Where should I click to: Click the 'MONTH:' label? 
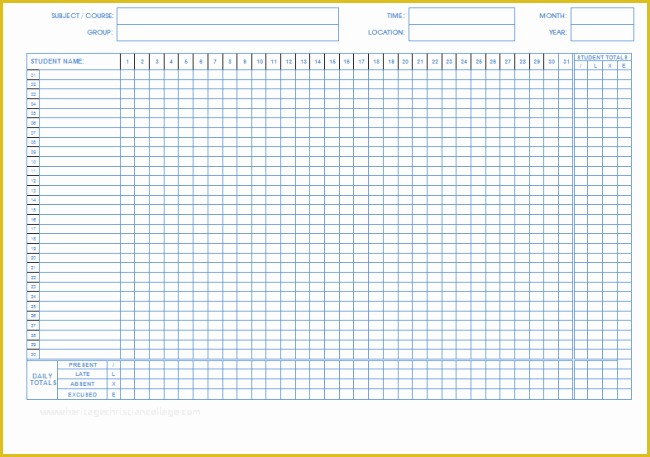click(x=553, y=16)
